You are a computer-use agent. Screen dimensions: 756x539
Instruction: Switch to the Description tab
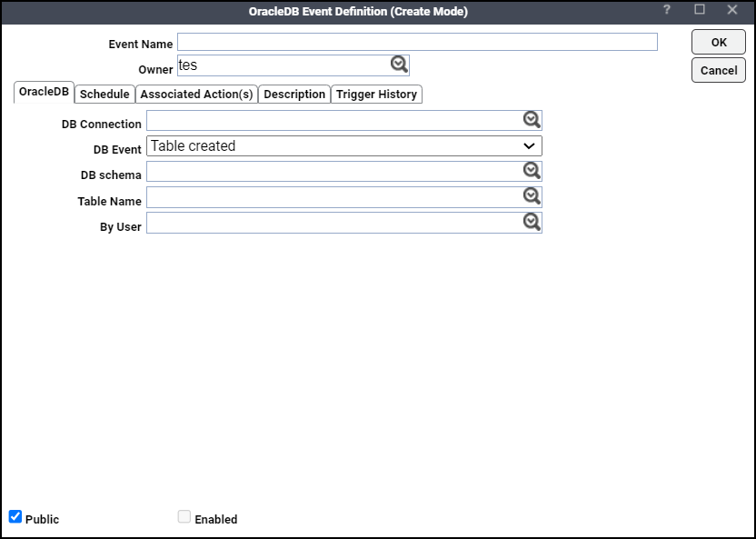click(x=294, y=94)
